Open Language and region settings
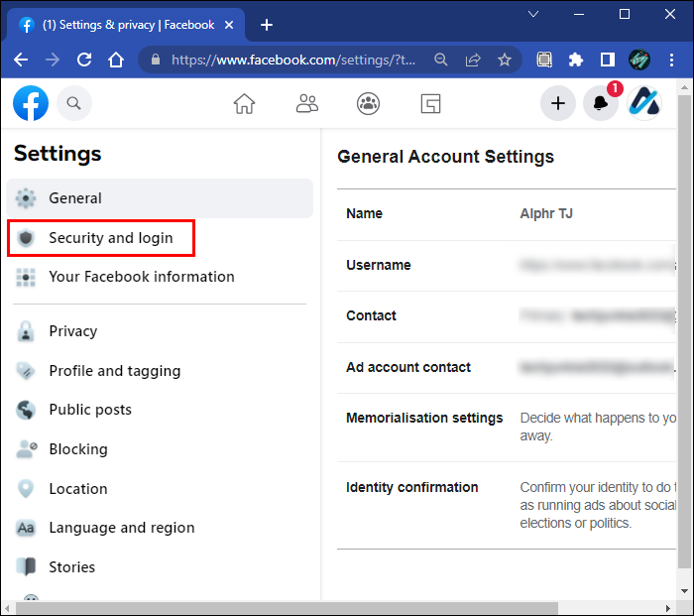The width and height of the screenshot is (694, 616). coord(121,528)
